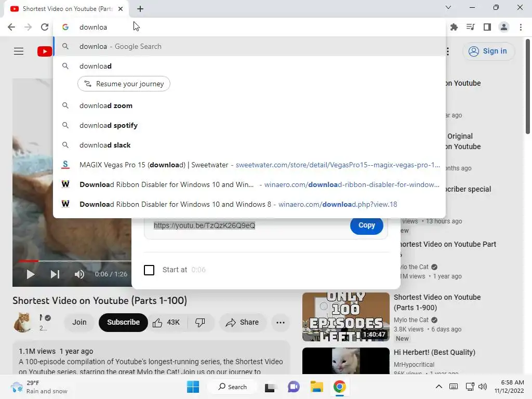Image resolution: width=532 pixels, height=399 pixels.
Task: Open the winaero download.php?view.18 suggestion
Action: tap(249, 204)
